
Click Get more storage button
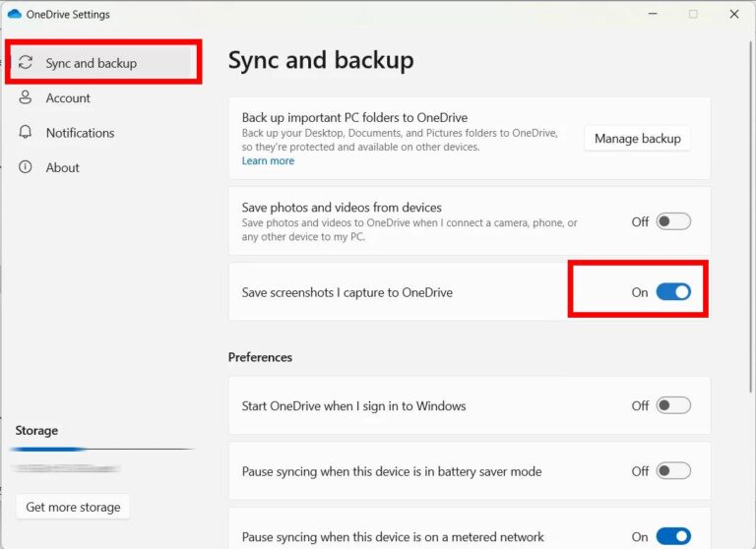(73, 507)
